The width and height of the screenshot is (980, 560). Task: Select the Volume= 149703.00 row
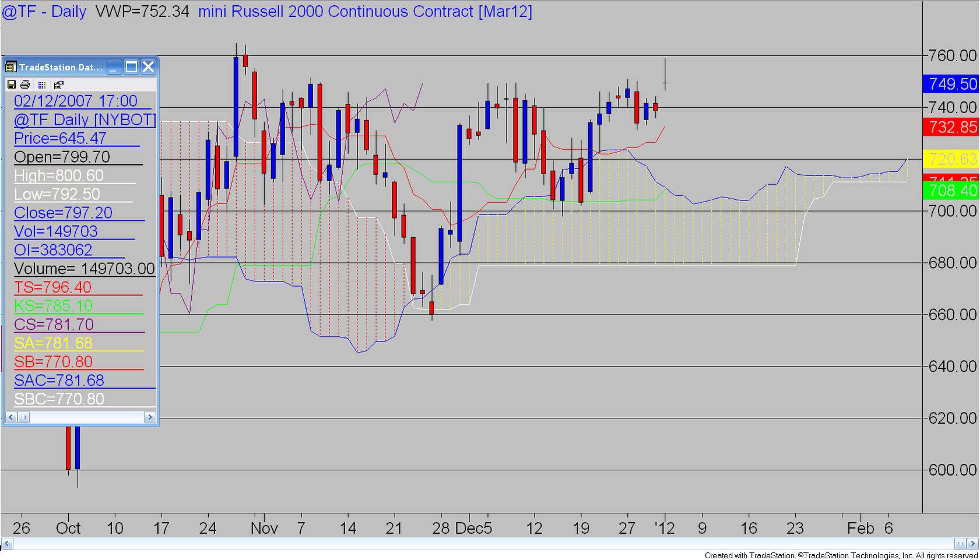[x=85, y=269]
